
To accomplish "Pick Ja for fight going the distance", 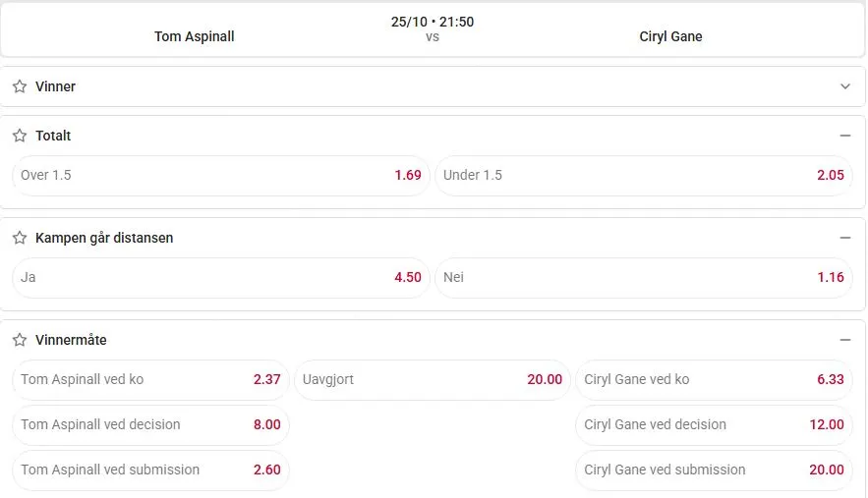I will 221,277.
